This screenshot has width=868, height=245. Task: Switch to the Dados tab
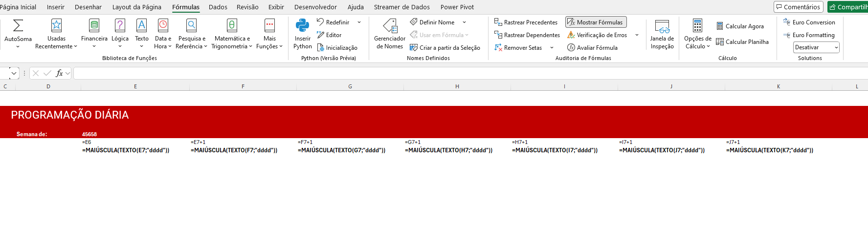coord(218,7)
